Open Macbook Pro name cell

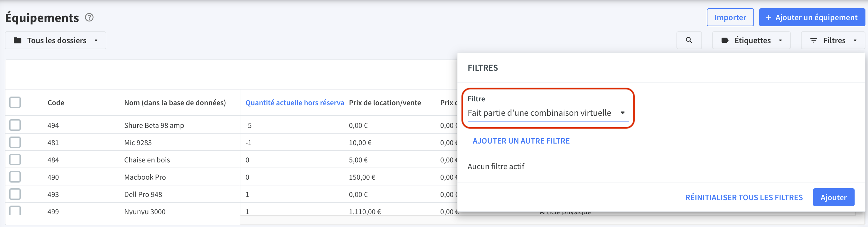[x=145, y=177]
